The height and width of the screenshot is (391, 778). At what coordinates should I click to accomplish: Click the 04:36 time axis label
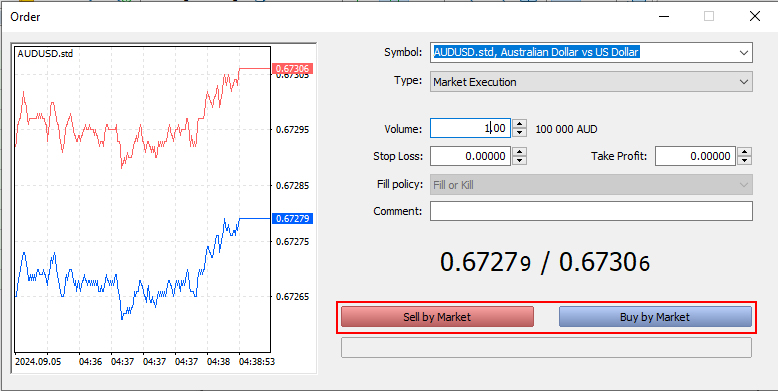click(x=90, y=362)
